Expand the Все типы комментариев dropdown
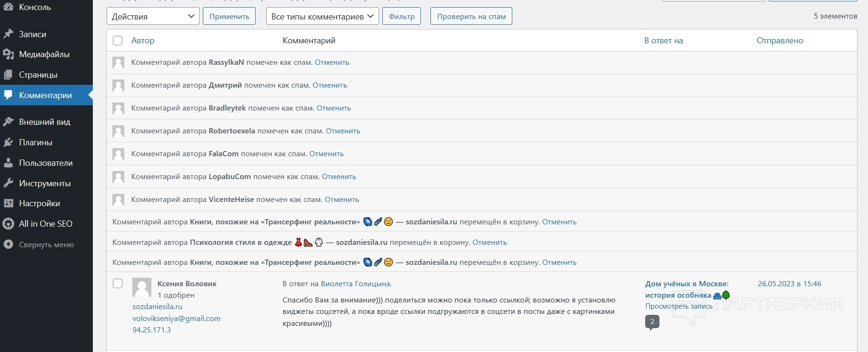The height and width of the screenshot is (352, 868). click(322, 16)
